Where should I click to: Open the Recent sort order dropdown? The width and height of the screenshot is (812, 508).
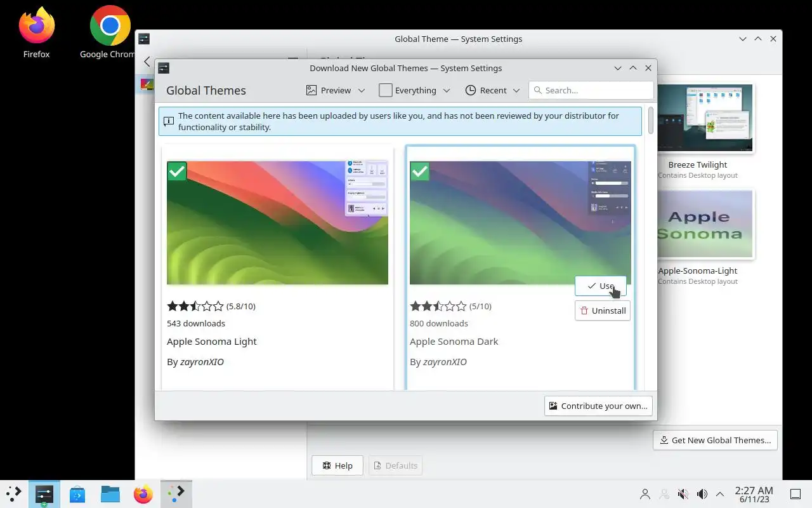tap(492, 90)
